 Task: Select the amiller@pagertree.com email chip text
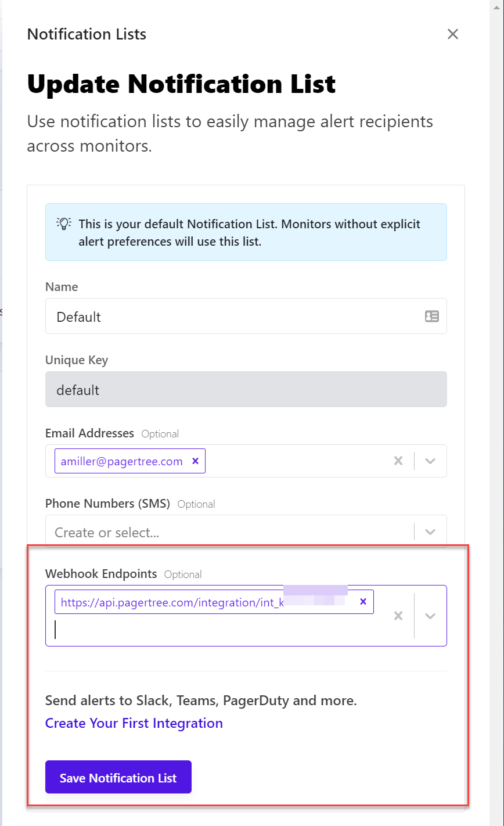click(121, 461)
